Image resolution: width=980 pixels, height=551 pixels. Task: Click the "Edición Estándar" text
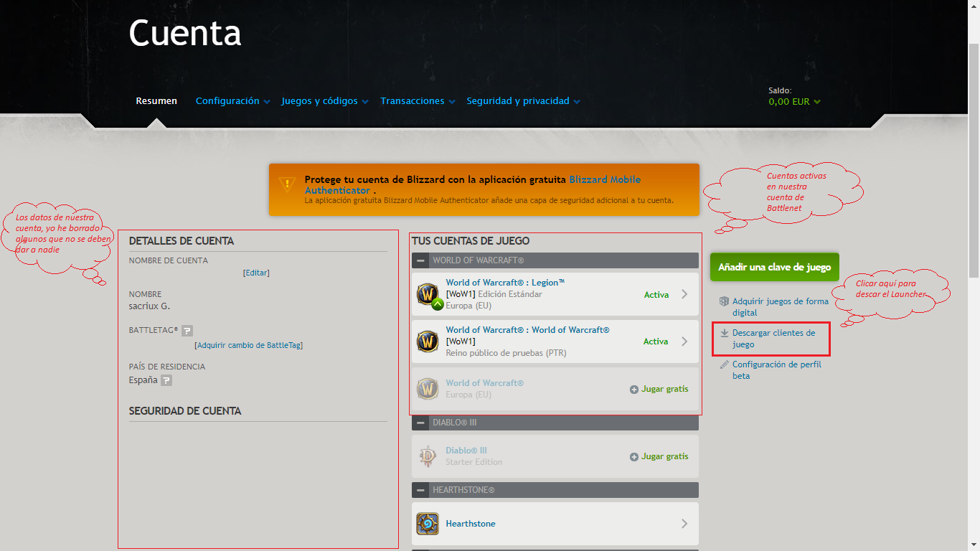[510, 294]
